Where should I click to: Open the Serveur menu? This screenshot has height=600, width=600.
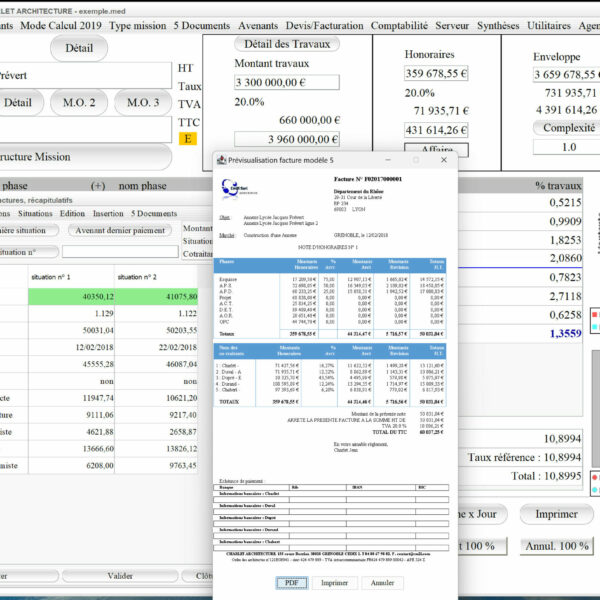(x=452, y=26)
